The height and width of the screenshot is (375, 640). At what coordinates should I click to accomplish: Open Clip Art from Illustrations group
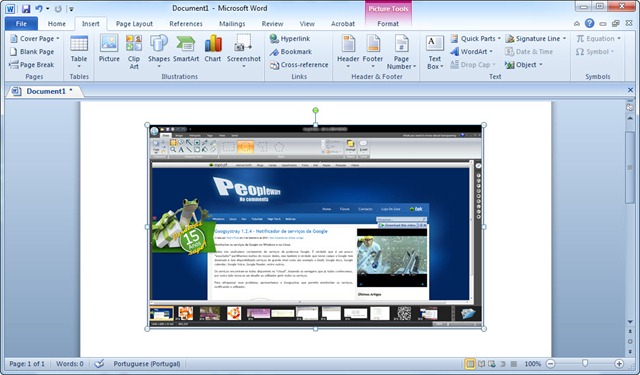(134, 51)
